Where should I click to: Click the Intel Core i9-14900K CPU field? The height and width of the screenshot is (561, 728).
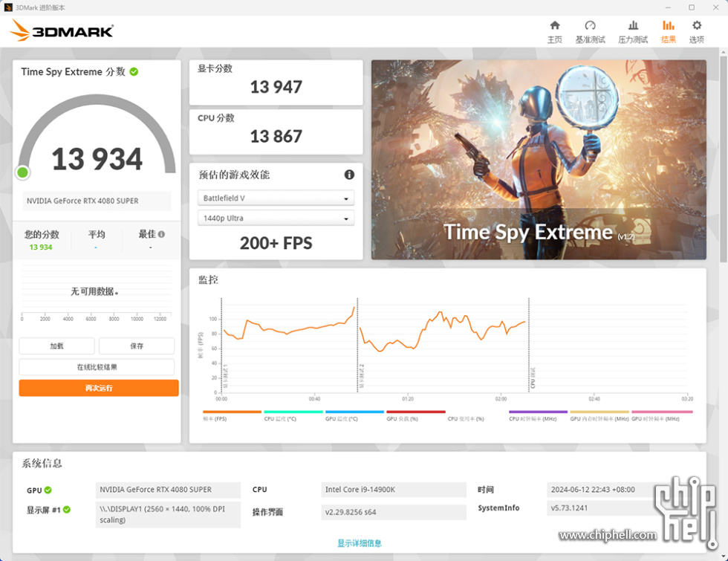tap(394, 490)
